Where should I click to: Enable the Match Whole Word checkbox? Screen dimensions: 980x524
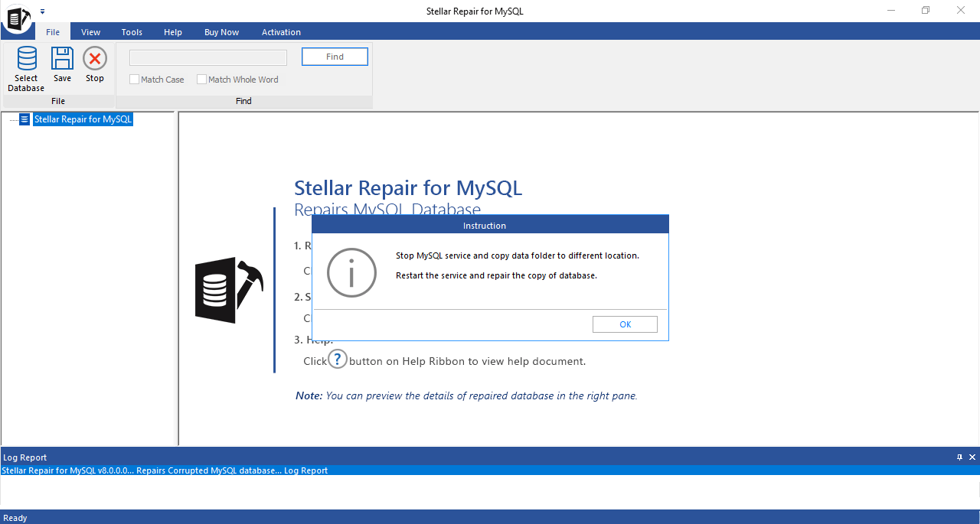(x=201, y=80)
